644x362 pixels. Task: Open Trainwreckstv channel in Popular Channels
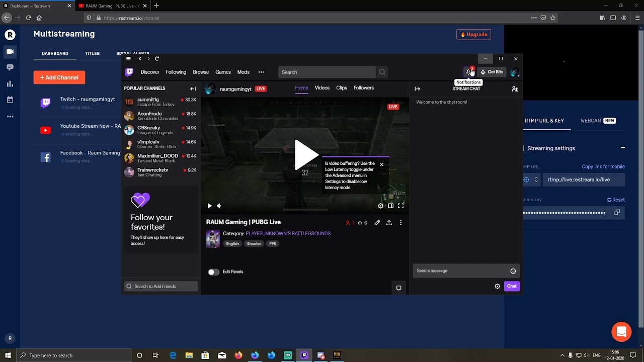point(160,172)
